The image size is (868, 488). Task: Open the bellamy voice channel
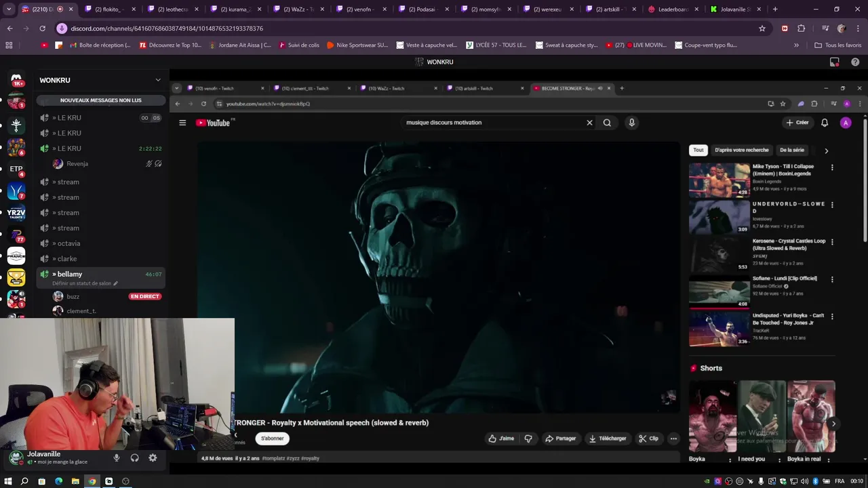pyautogui.click(x=101, y=274)
